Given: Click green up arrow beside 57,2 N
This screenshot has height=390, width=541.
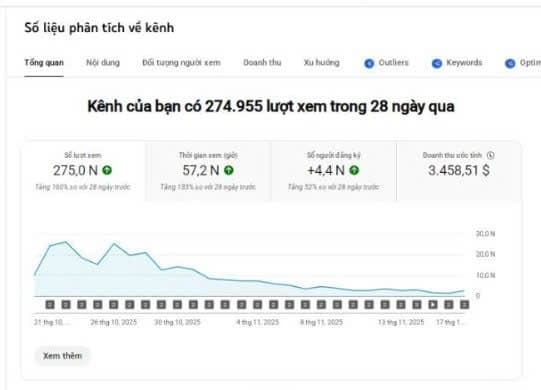Looking at the screenshot, I should [x=229, y=170].
